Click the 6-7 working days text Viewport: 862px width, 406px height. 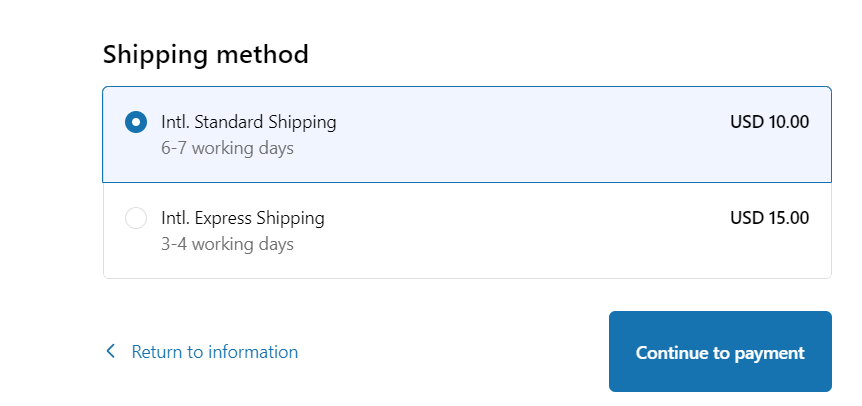click(x=227, y=149)
